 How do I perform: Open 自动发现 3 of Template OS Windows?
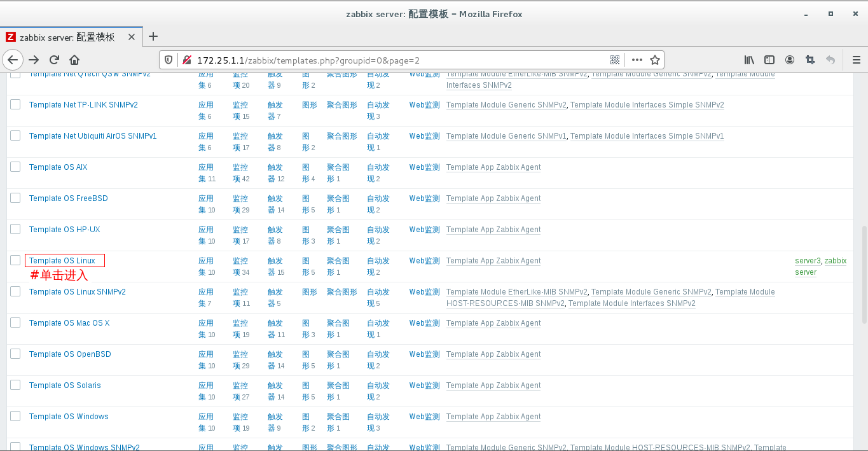[378, 422]
